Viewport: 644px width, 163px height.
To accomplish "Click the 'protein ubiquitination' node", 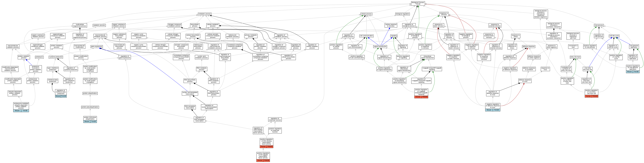I will pyautogui.click(x=90, y=93).
